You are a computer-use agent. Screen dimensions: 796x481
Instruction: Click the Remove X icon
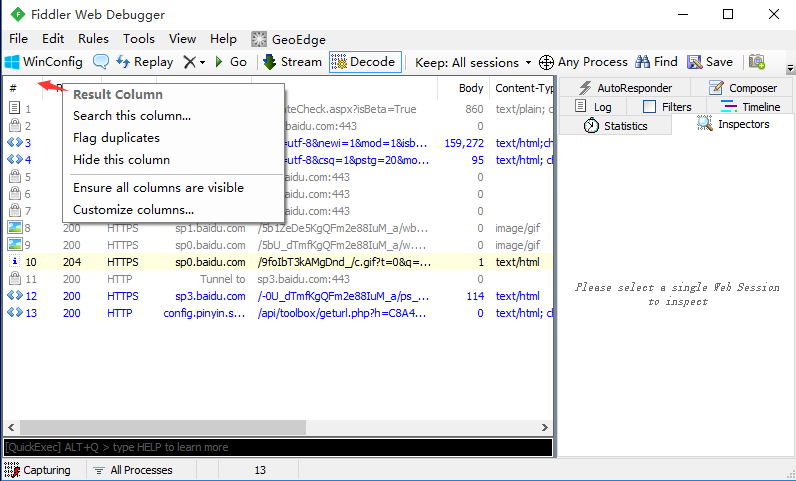[x=189, y=62]
